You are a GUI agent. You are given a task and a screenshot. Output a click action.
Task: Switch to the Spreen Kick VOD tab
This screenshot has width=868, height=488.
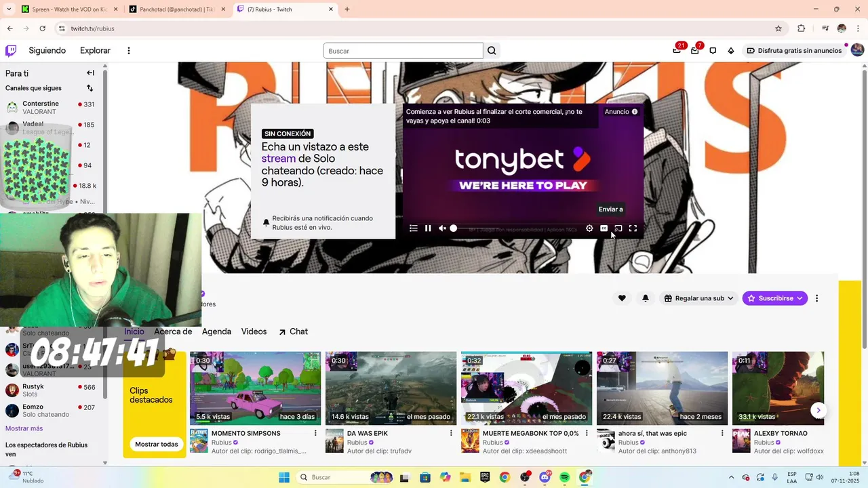pos(68,9)
